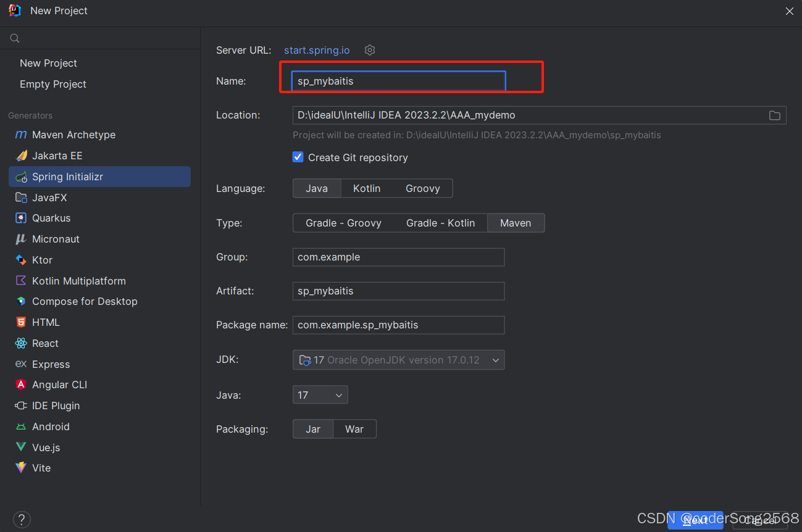Click the Android robot icon
802x532 pixels.
(21, 426)
